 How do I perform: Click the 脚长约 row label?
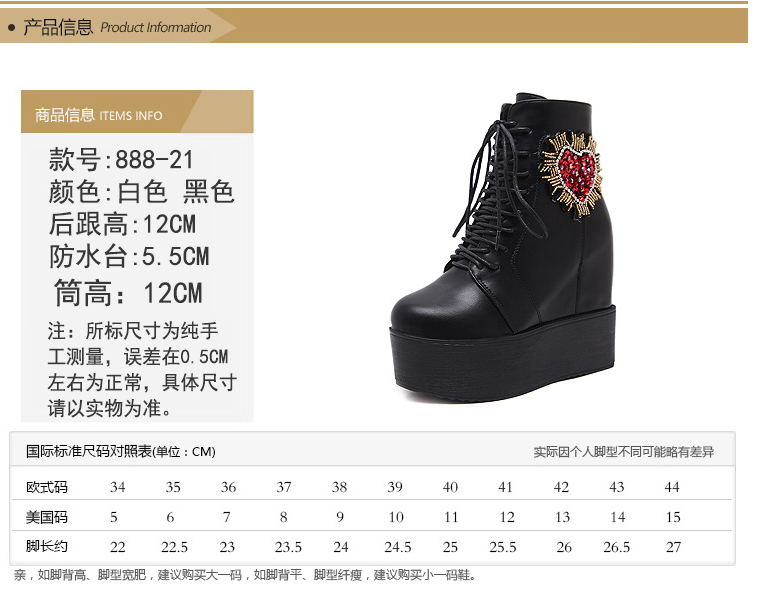[x=46, y=547]
